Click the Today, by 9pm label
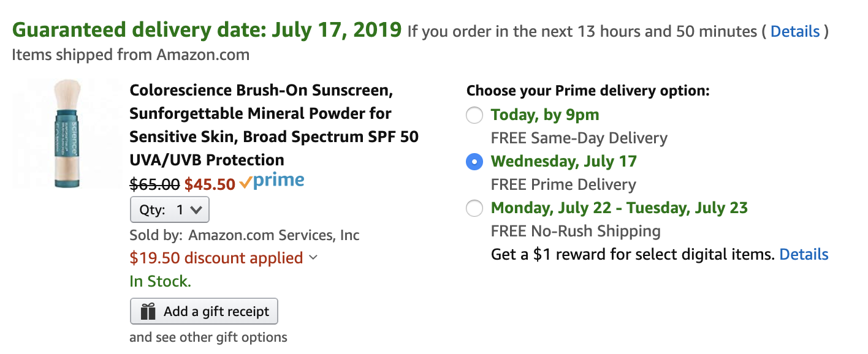 (545, 115)
